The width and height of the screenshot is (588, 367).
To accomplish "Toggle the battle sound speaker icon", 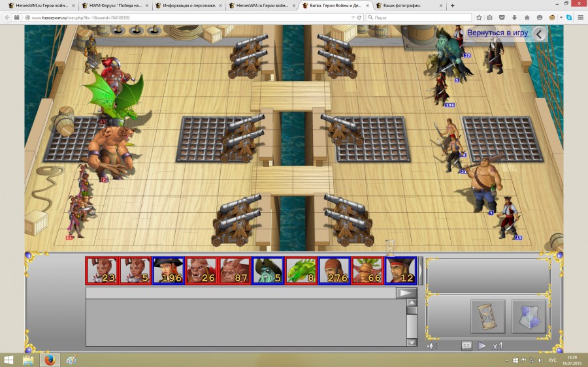I will coord(432,346).
